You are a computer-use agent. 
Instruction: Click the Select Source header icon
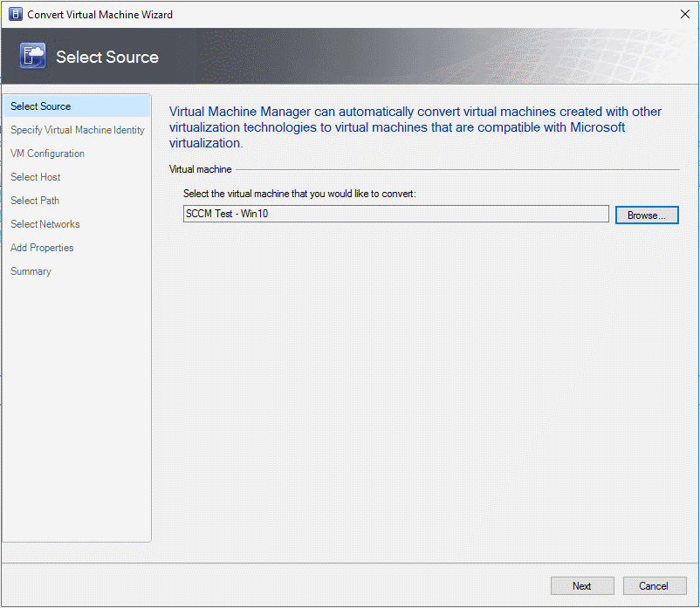pyautogui.click(x=32, y=56)
